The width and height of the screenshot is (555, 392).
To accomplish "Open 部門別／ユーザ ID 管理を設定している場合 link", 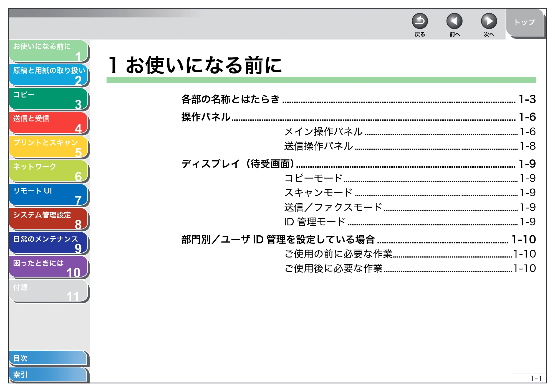I will pyautogui.click(x=359, y=240).
